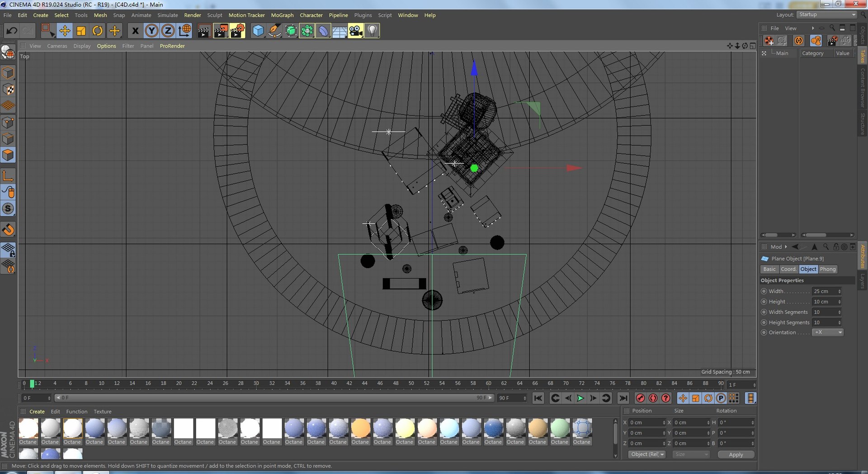The image size is (868, 474).
Task: Select the orange Octane material swatch
Action: click(360, 431)
